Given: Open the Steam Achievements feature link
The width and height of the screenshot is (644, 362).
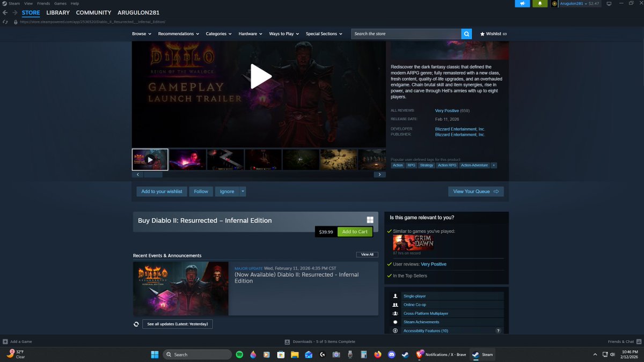Looking at the screenshot, I should click(x=421, y=322).
